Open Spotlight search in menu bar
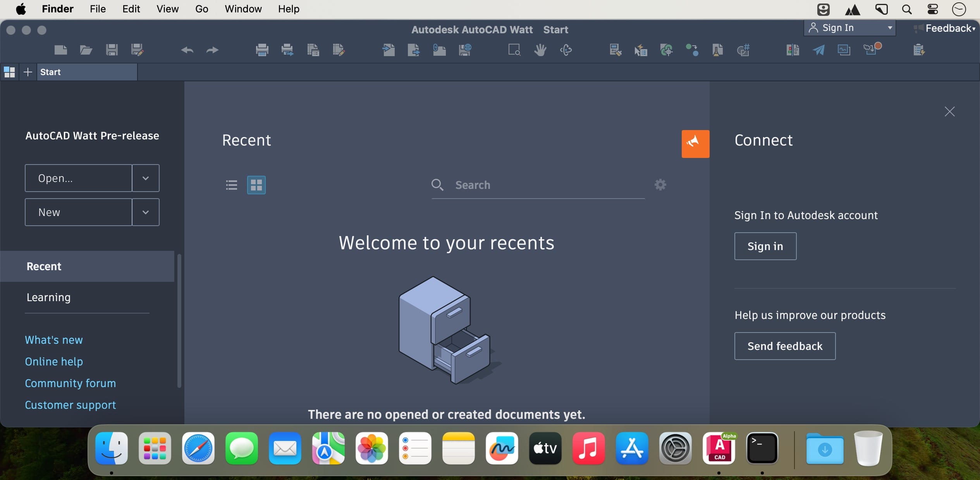The width and height of the screenshot is (980, 480). [906, 9]
